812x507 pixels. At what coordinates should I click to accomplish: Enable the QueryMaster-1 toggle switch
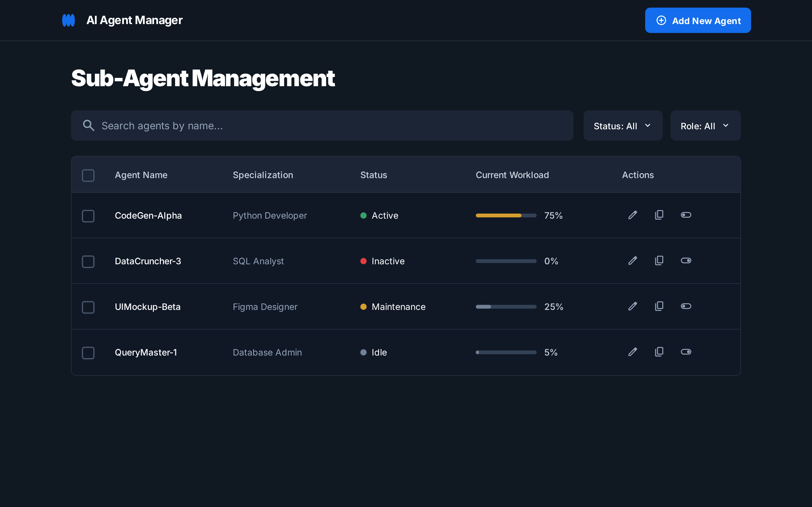click(686, 352)
